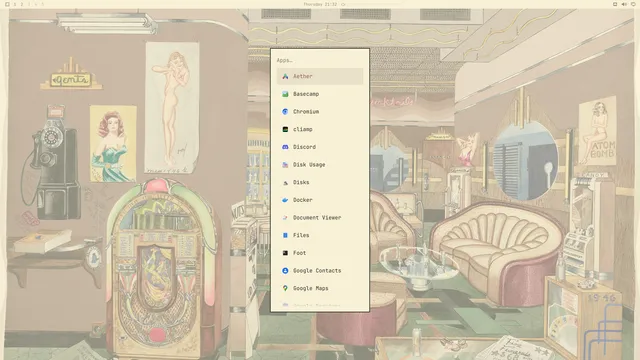Select the "Chromium" entry text

(x=306, y=111)
